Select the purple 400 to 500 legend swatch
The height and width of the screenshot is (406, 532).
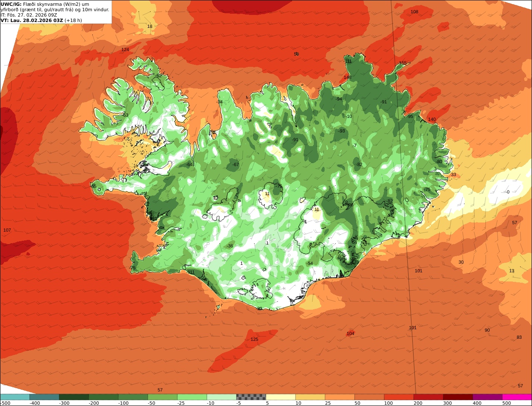pos(487,397)
